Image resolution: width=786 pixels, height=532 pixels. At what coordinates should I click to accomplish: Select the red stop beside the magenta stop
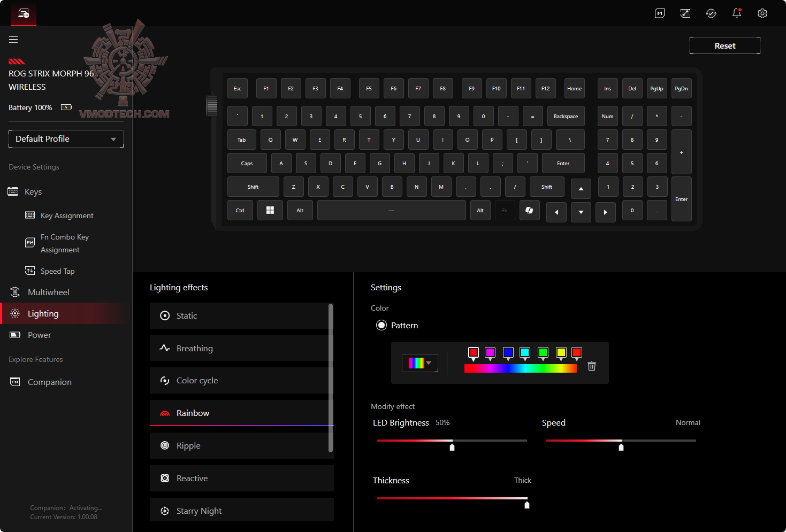(474, 352)
